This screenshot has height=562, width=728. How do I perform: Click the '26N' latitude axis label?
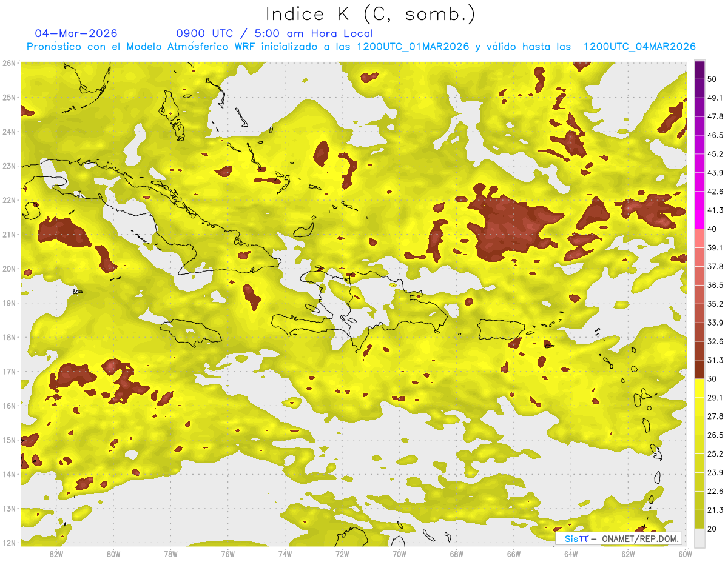(x=9, y=63)
